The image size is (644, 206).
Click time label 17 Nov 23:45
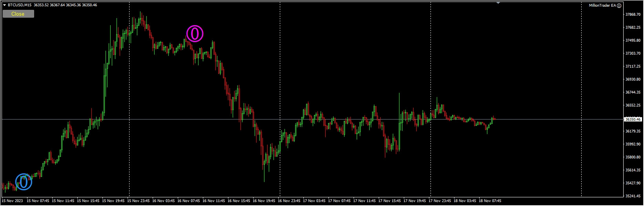440,201
